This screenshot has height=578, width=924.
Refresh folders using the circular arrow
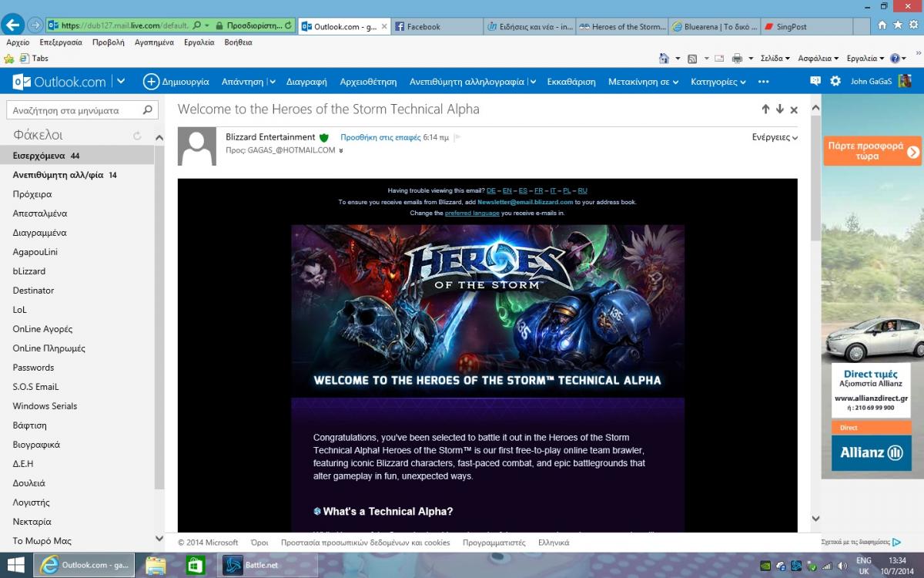[137, 136]
